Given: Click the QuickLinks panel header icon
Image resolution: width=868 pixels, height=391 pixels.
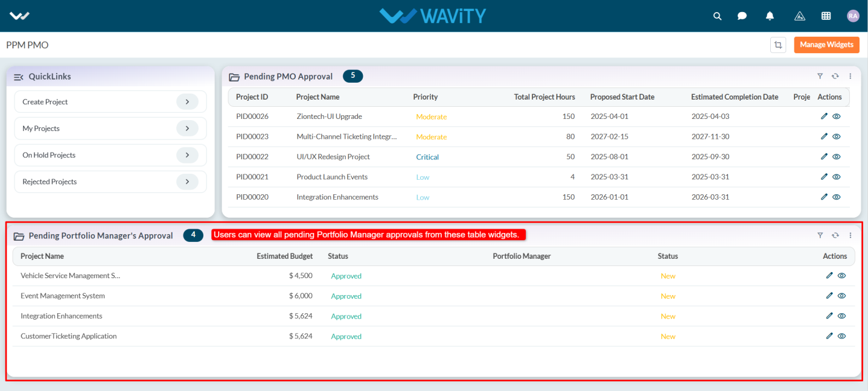Looking at the screenshot, I should [x=18, y=77].
